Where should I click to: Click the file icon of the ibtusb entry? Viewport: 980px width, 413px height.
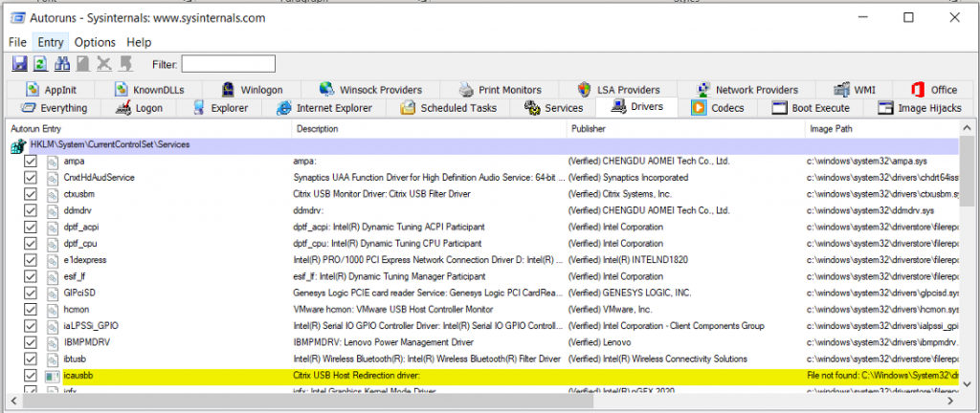click(53, 359)
